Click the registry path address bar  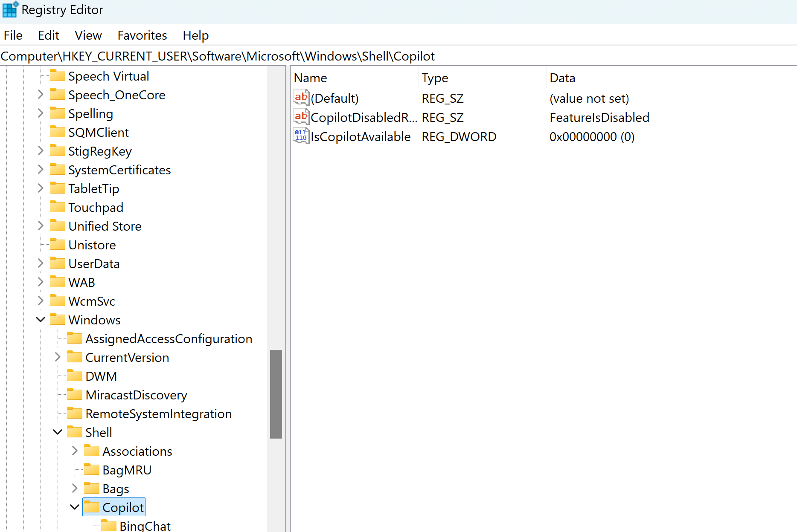pyautogui.click(x=398, y=56)
